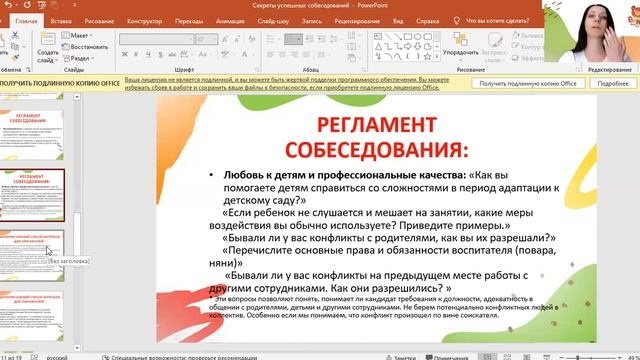The image size is (640, 360).
Task: Expand the shapes gallery with the More arrow
Action: pyautogui.click(x=437, y=57)
